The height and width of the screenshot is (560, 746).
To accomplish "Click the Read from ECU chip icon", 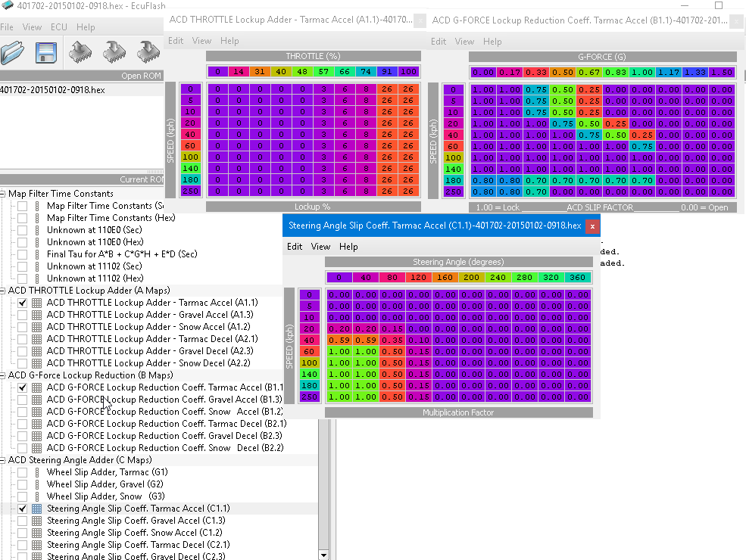I will point(80,52).
